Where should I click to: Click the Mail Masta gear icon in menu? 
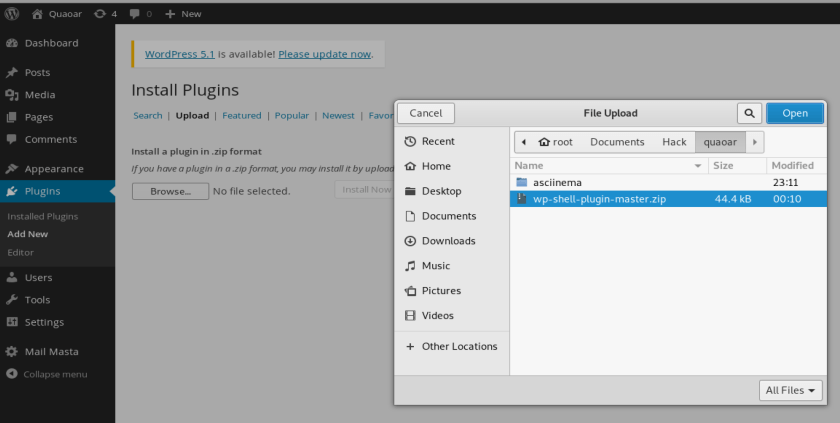point(12,352)
